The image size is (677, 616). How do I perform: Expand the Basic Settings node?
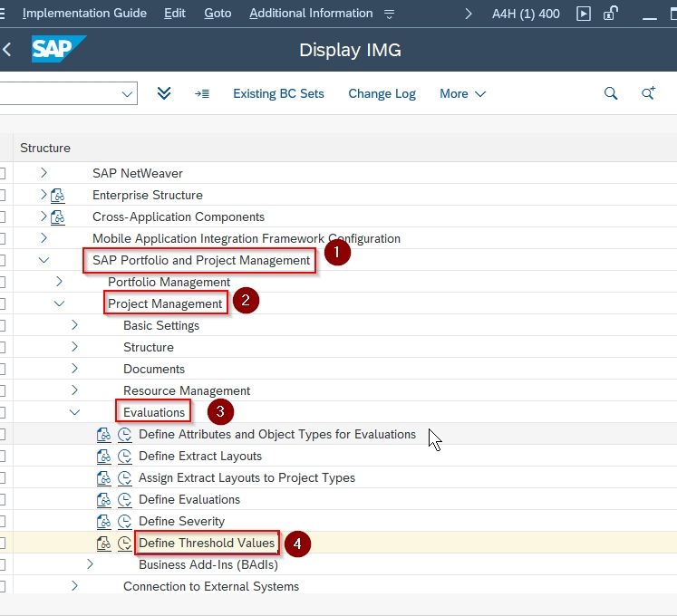coord(74,324)
